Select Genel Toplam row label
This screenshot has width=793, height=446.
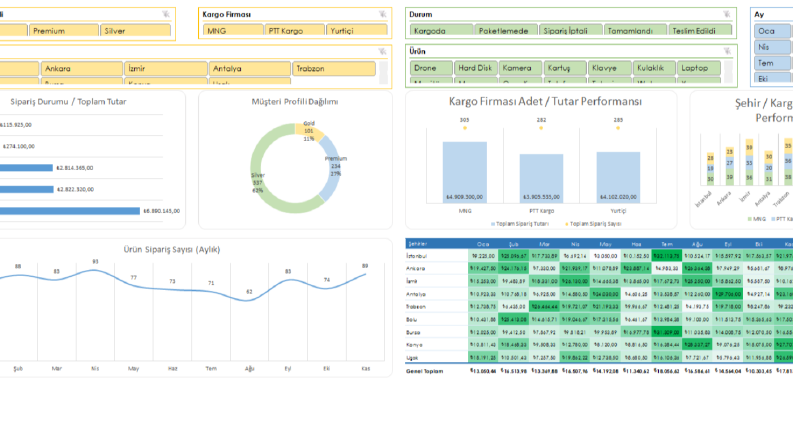point(425,371)
